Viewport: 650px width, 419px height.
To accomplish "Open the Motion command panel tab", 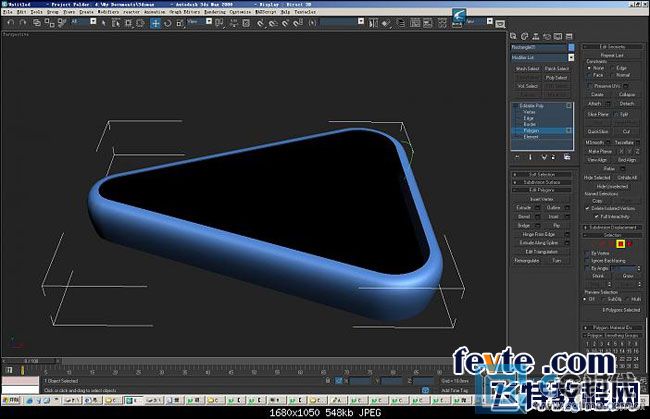I will pos(547,36).
